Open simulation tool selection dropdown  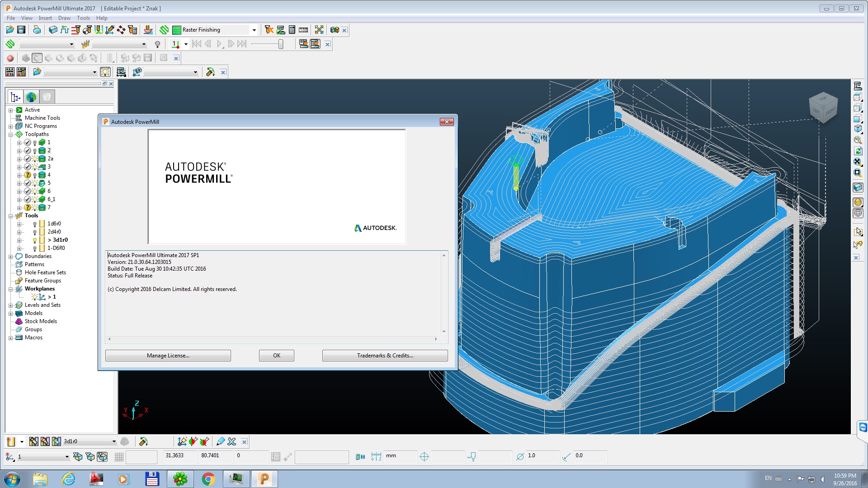144,44
